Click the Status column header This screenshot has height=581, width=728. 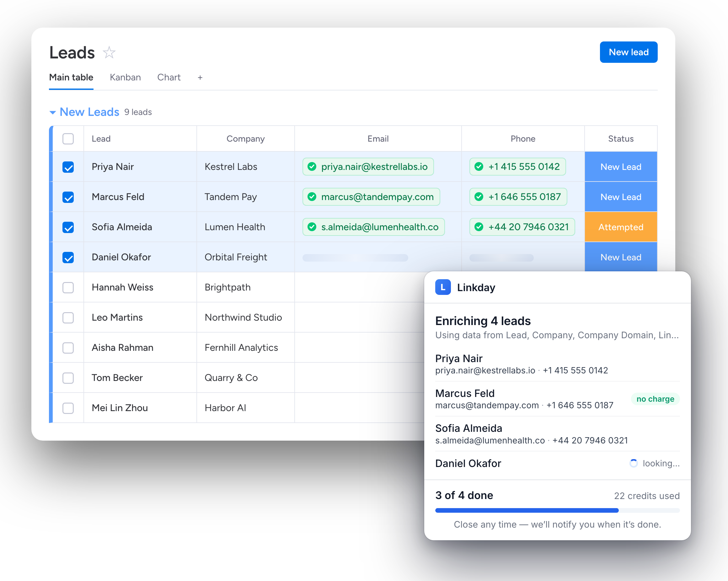pyautogui.click(x=621, y=138)
